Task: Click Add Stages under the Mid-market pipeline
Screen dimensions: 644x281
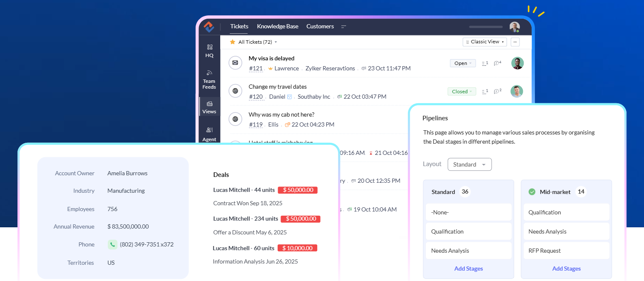Action: point(567,269)
